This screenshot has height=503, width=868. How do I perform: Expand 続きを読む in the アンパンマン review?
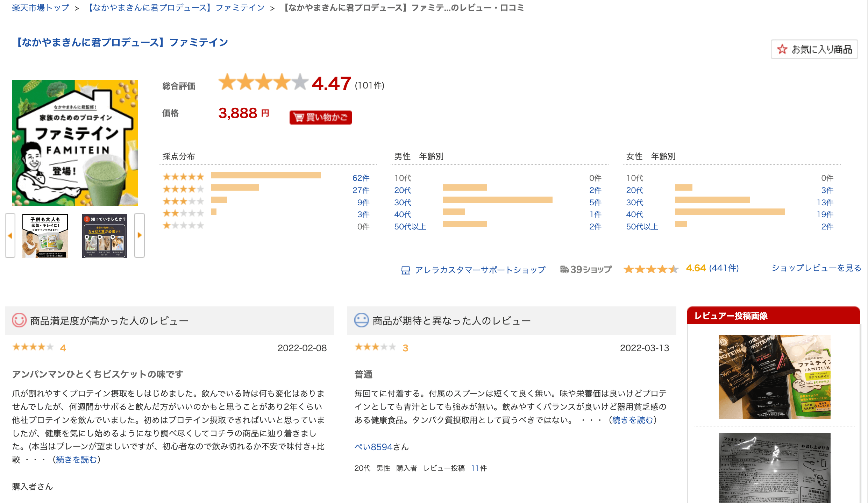[x=76, y=460]
